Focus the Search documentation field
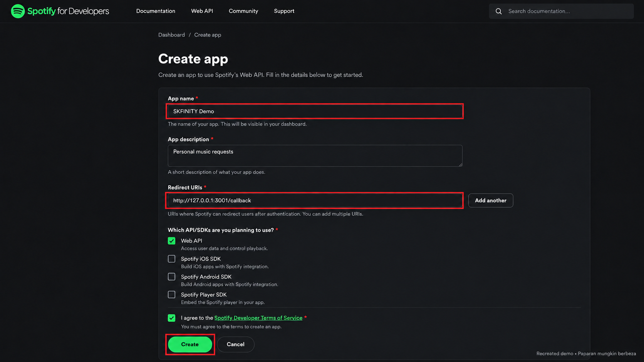 pos(561,11)
